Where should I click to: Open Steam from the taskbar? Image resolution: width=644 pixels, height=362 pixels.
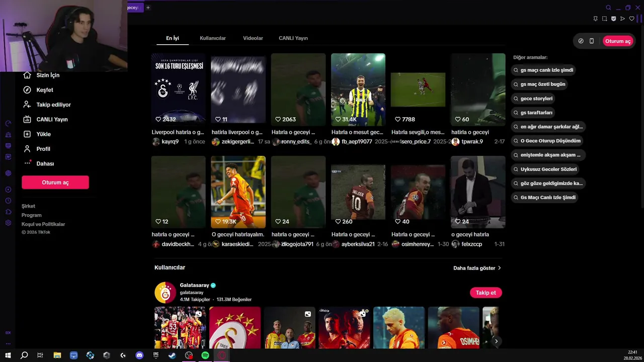[x=172, y=355]
